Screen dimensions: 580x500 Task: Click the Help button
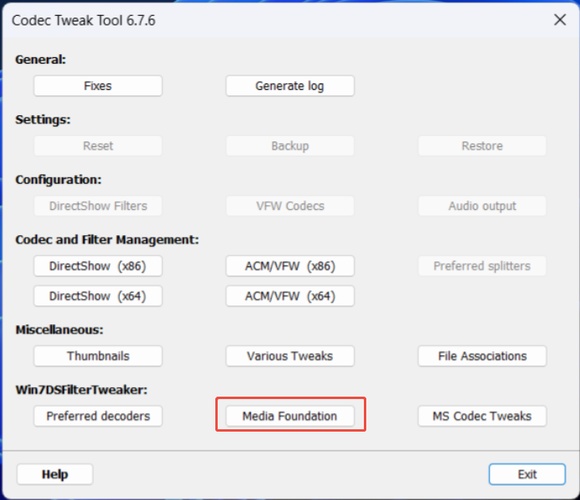coord(55,474)
